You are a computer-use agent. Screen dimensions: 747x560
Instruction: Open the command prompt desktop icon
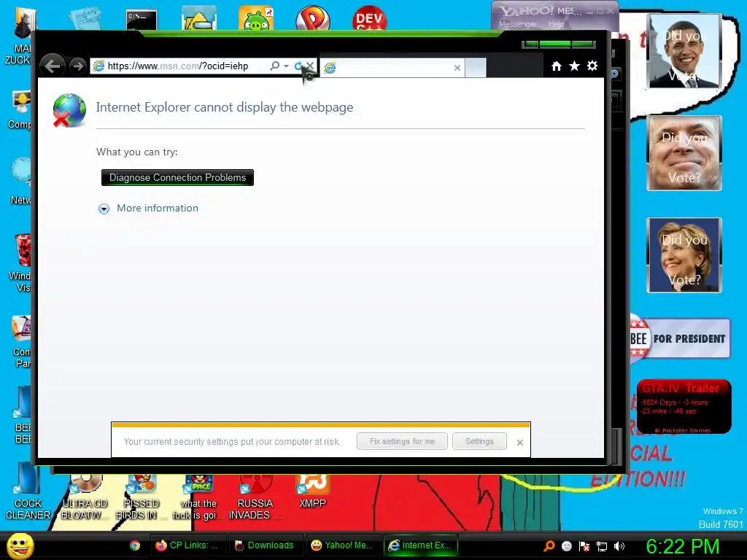[142, 20]
